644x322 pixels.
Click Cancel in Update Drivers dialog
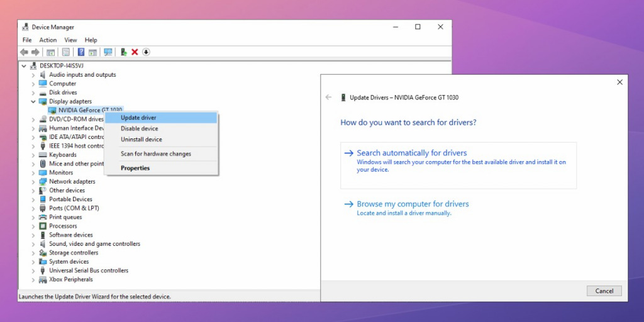(604, 291)
